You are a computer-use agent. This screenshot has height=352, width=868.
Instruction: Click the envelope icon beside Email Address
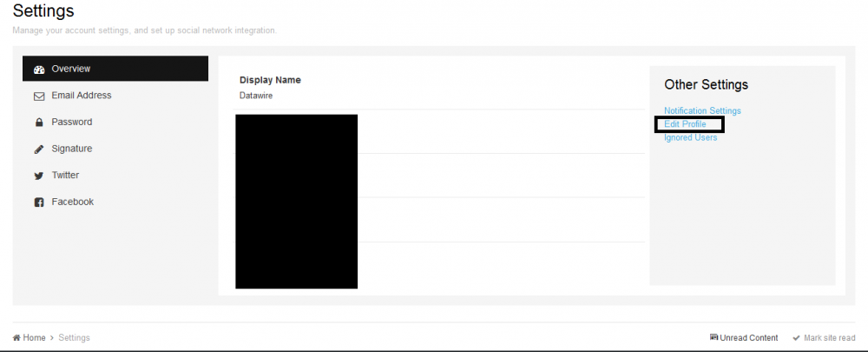(x=39, y=96)
